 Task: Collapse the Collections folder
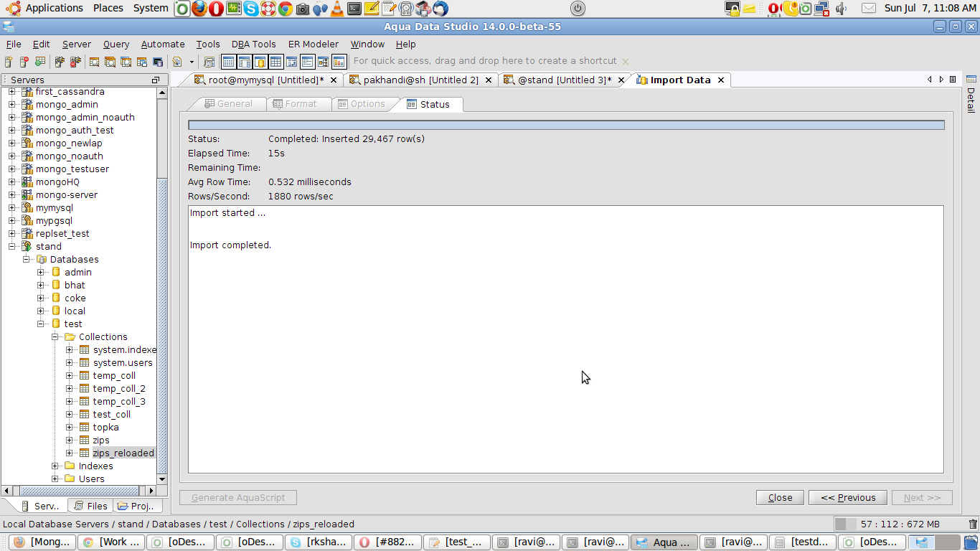pos(55,336)
